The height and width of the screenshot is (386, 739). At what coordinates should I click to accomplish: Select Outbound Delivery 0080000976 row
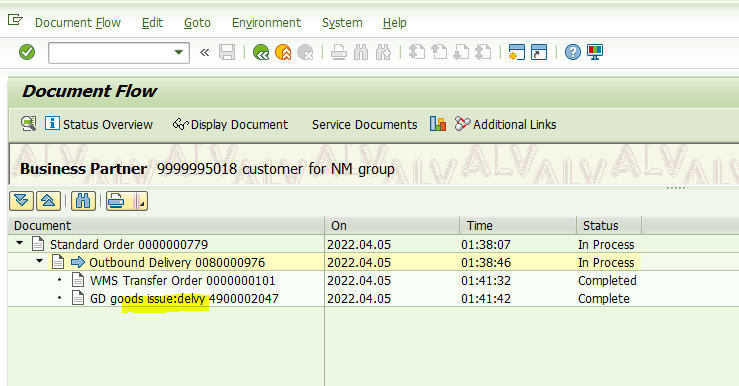coord(177,263)
